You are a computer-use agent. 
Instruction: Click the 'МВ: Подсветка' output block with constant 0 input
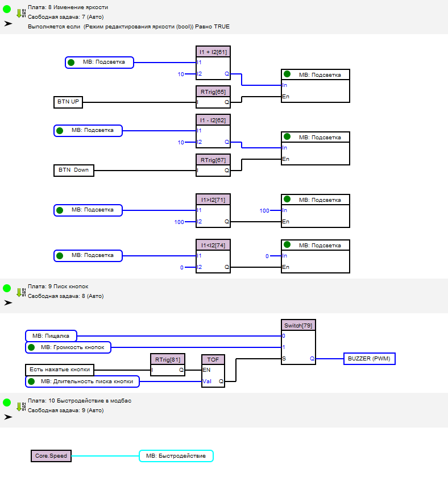pos(316,256)
